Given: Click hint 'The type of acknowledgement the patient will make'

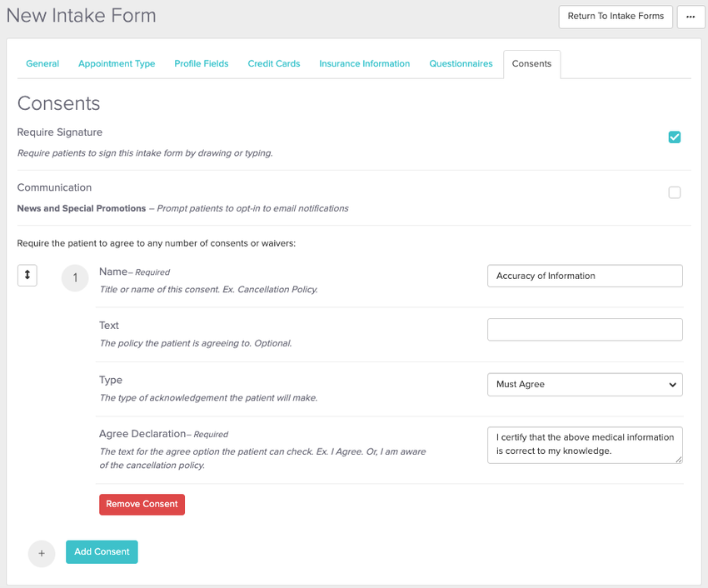Looking at the screenshot, I should [x=208, y=397].
